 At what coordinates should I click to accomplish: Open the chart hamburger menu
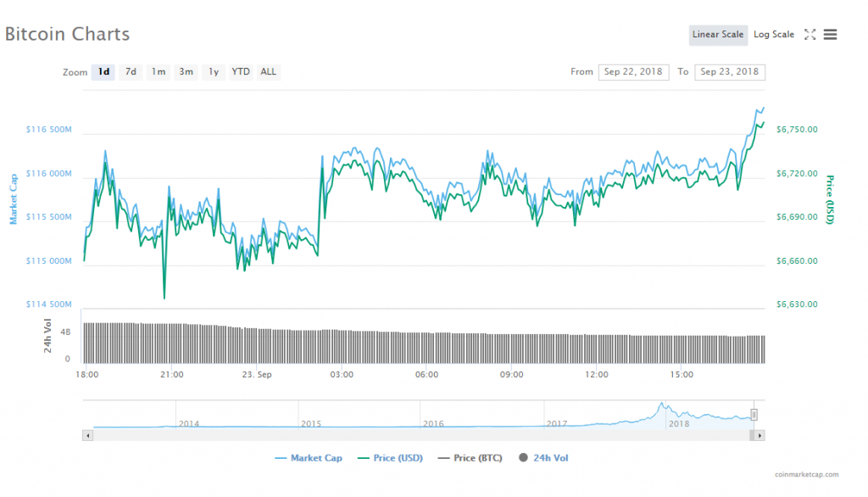831,35
